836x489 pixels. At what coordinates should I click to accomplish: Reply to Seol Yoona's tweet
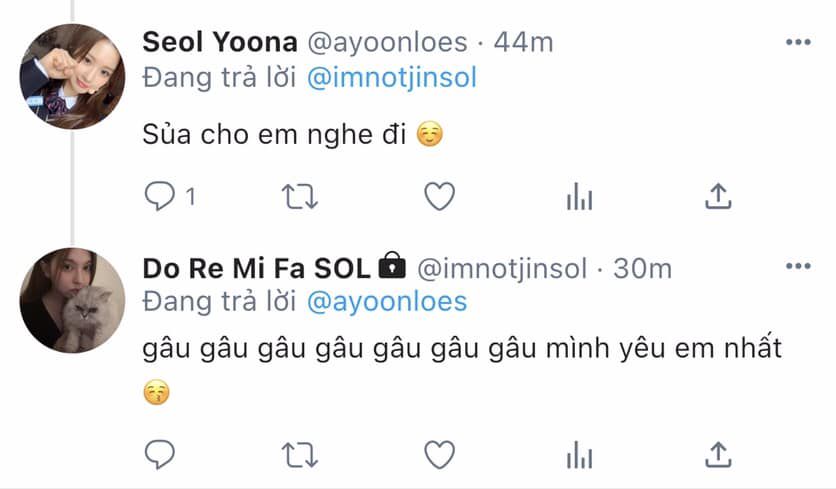(160, 197)
